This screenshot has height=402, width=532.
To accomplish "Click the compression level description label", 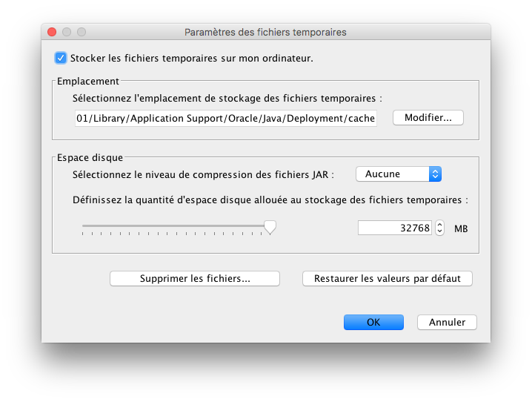I will [203, 174].
